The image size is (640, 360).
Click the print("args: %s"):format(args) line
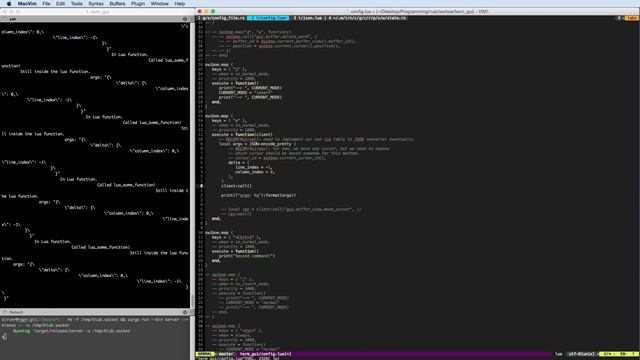(258, 195)
